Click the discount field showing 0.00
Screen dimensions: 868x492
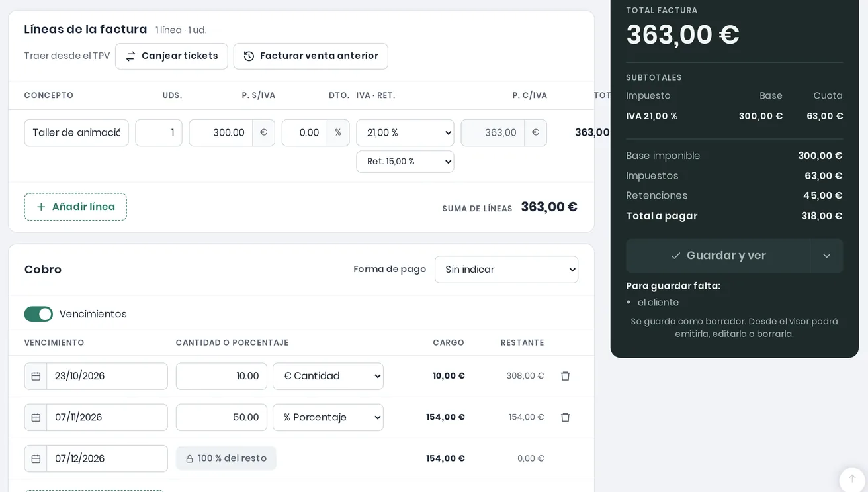[304, 132]
